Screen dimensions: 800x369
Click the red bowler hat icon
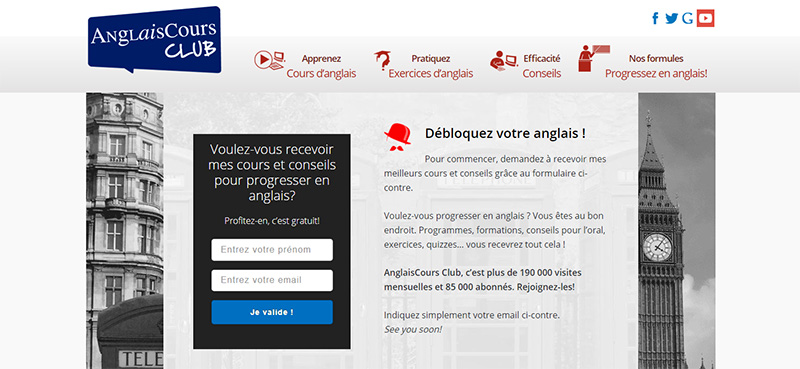point(397,136)
